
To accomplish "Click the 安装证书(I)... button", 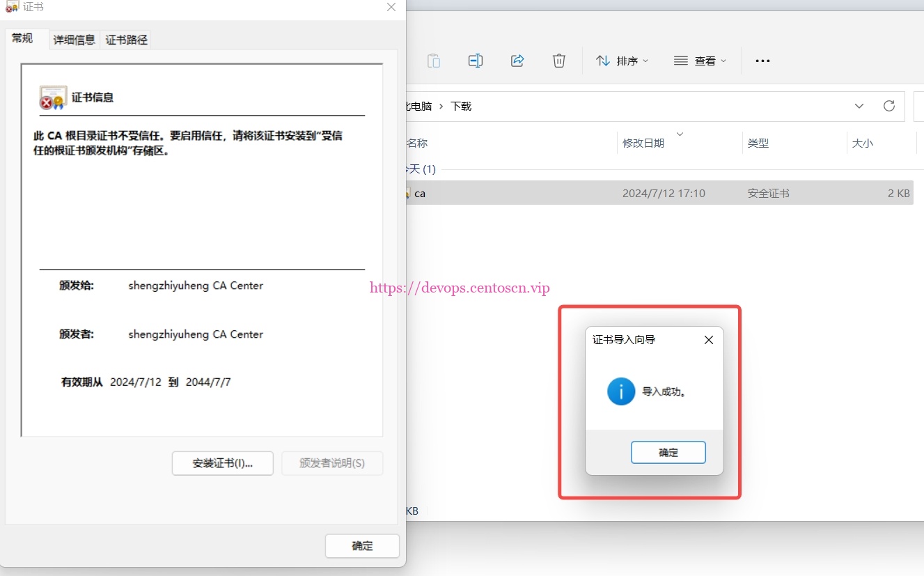I will coord(222,463).
